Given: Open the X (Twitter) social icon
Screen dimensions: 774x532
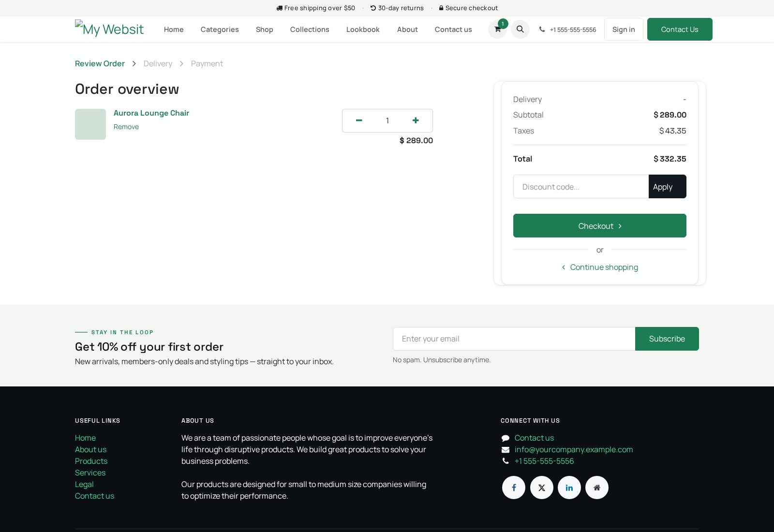Looking at the screenshot, I should [542, 488].
